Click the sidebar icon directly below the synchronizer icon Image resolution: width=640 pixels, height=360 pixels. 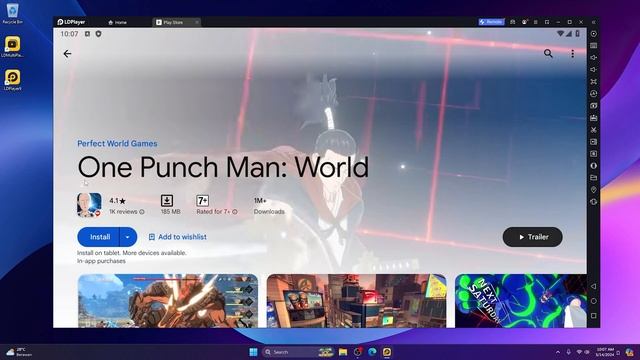tap(593, 106)
